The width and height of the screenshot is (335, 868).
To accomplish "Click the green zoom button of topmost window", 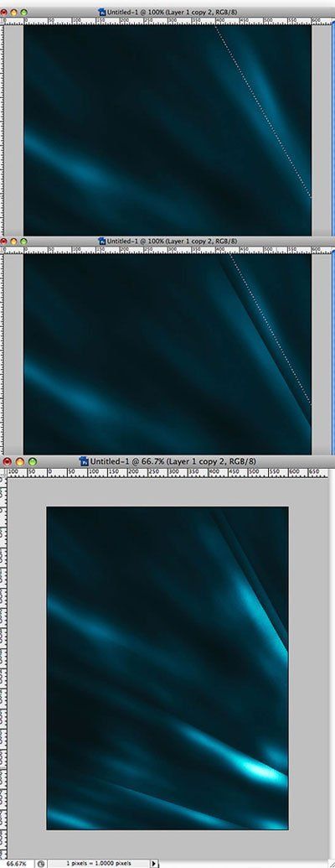I will (x=23, y=11).
